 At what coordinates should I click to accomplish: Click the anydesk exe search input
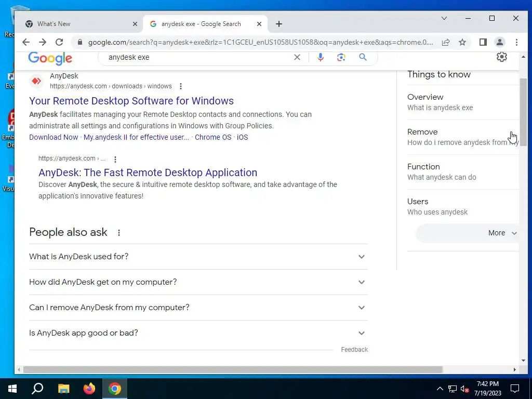pos(198,57)
